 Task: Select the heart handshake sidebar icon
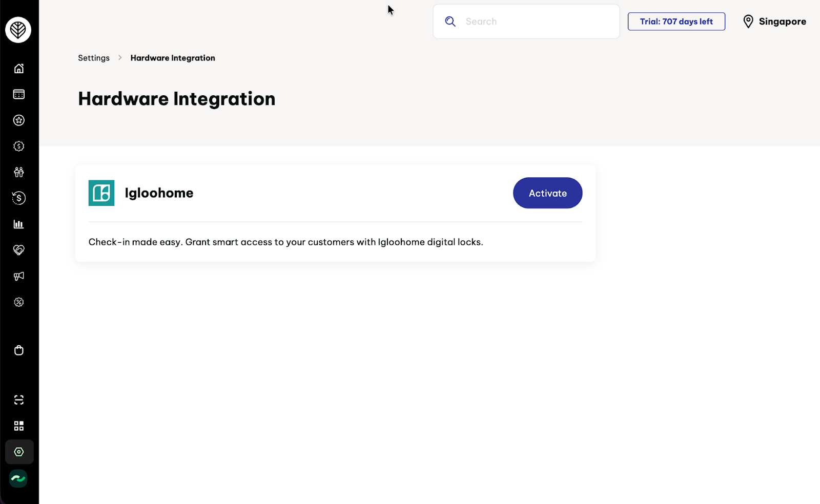19,250
